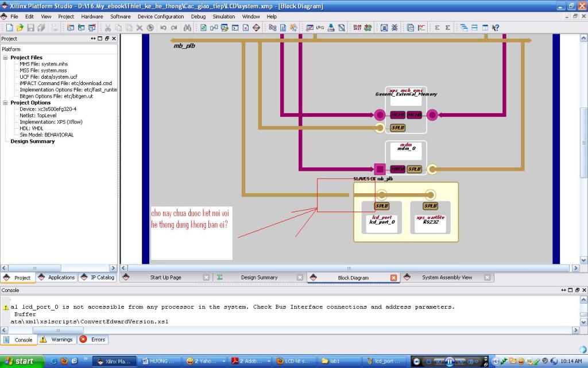Screen dimensions: 588x368
Task: Click the scissors Cut icon
Action: [108, 28]
